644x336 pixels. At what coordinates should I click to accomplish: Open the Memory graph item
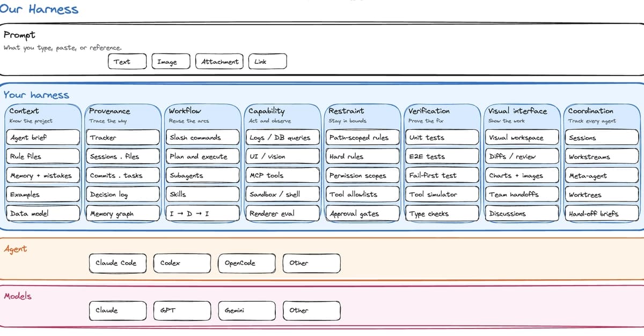tap(123, 213)
